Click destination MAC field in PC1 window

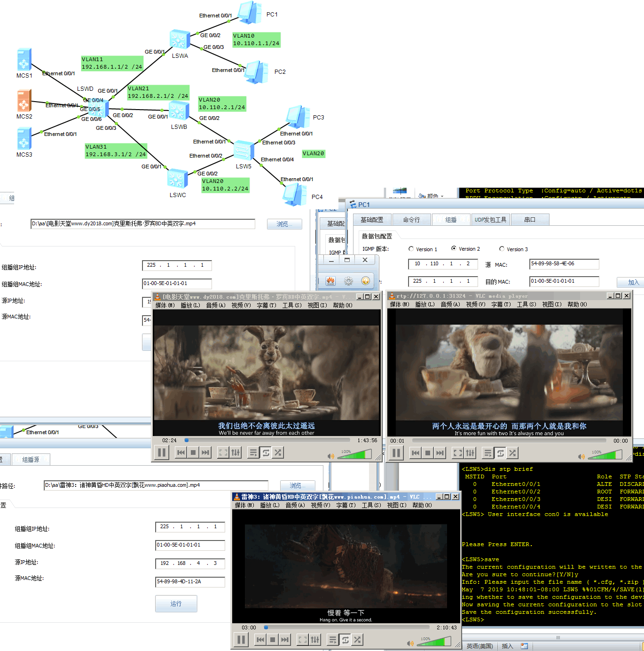point(564,281)
